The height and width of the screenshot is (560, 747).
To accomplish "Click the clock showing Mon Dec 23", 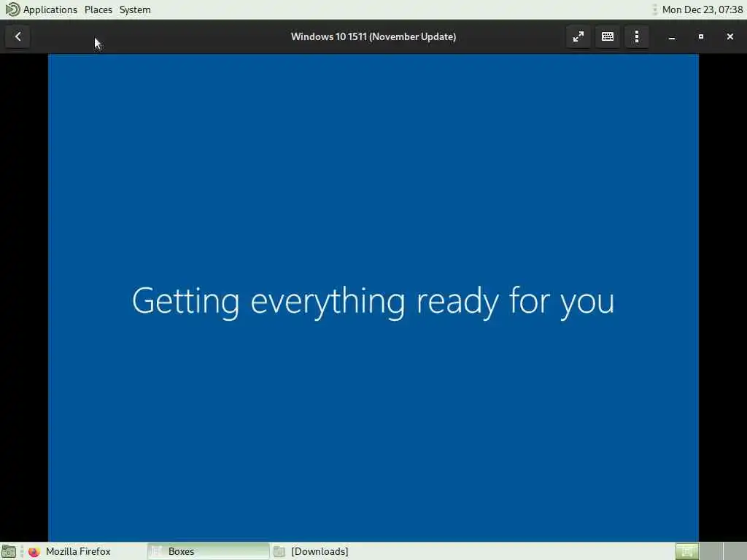I will pyautogui.click(x=703, y=9).
